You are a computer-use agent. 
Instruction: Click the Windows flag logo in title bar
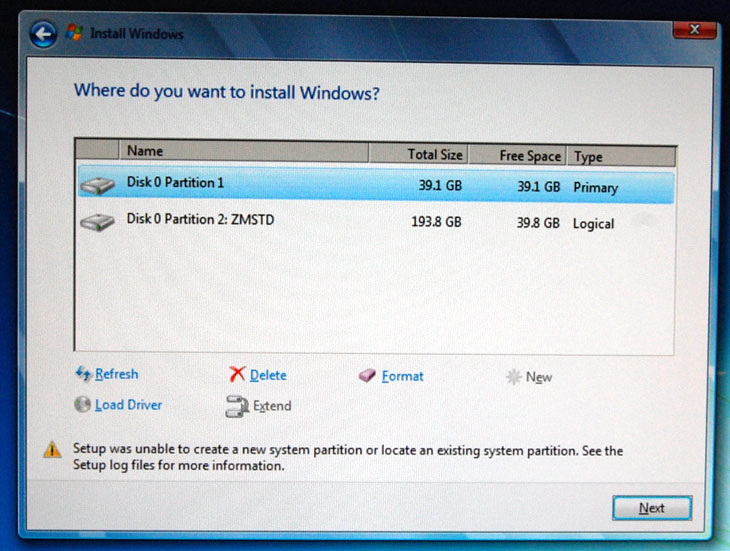point(74,33)
